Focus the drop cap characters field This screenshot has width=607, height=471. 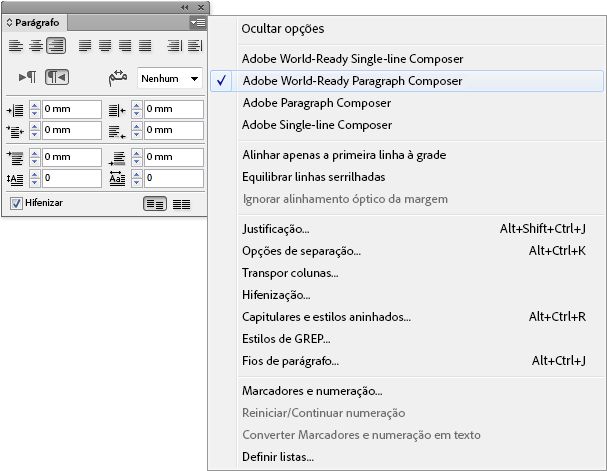click(174, 178)
